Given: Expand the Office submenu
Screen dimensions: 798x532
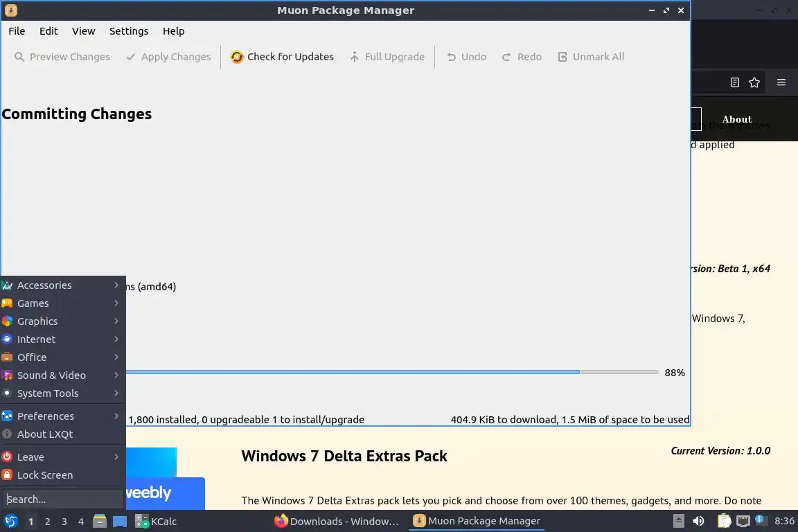Looking at the screenshot, I should [62, 357].
